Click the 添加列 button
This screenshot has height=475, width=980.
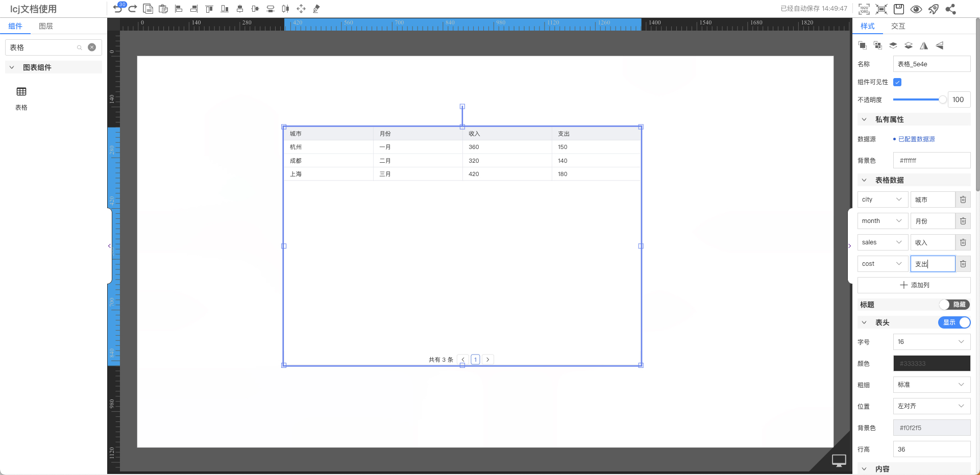(914, 285)
